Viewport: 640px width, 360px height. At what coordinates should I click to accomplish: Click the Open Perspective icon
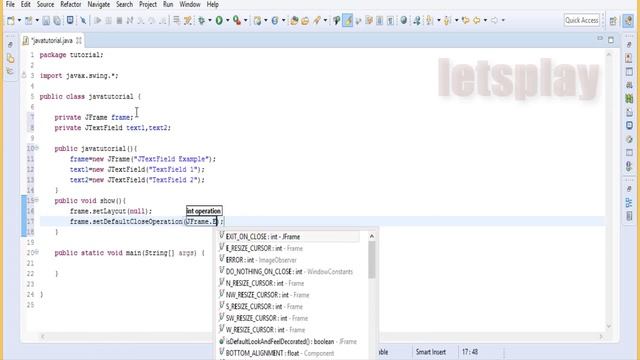(x=613, y=21)
